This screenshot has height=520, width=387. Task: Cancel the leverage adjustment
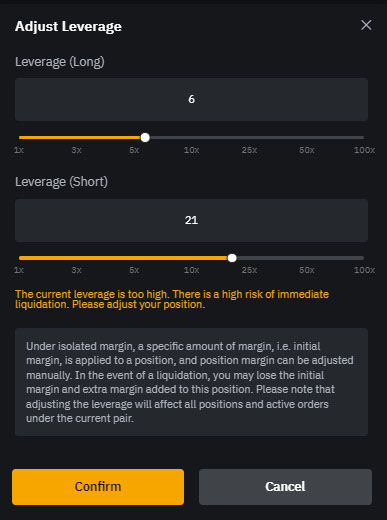285,487
